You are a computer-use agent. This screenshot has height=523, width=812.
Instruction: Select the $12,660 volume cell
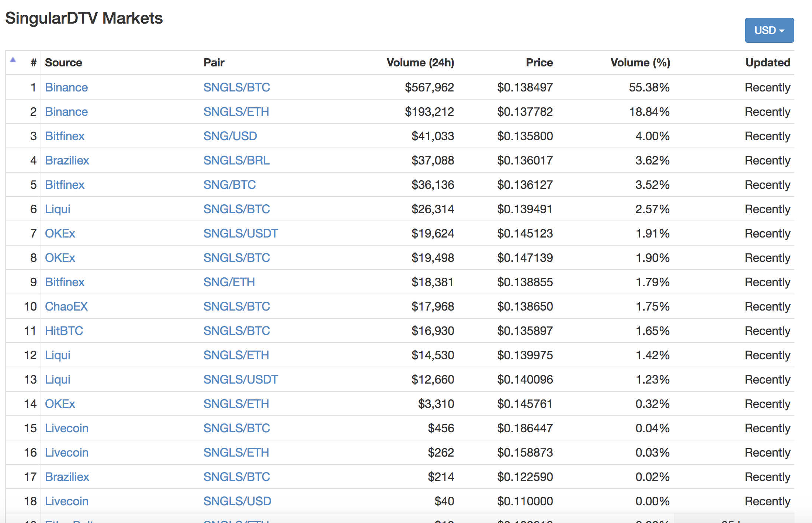click(433, 380)
